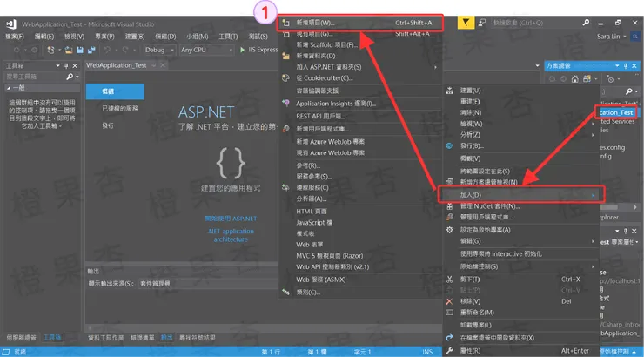Click the 原始檔控制 status bar item
644x357 pixels.
[x=618, y=352]
